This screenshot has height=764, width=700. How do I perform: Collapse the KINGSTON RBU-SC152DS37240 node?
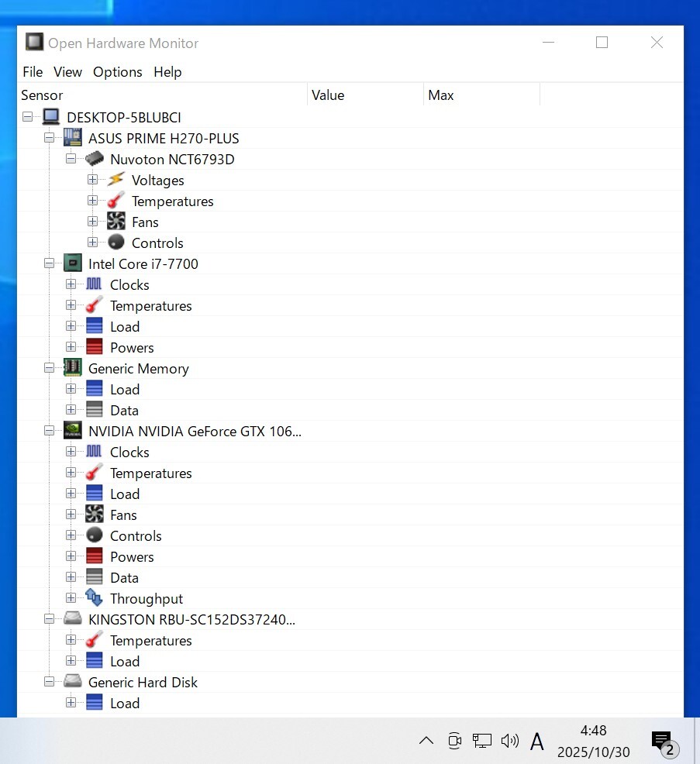tap(50, 619)
